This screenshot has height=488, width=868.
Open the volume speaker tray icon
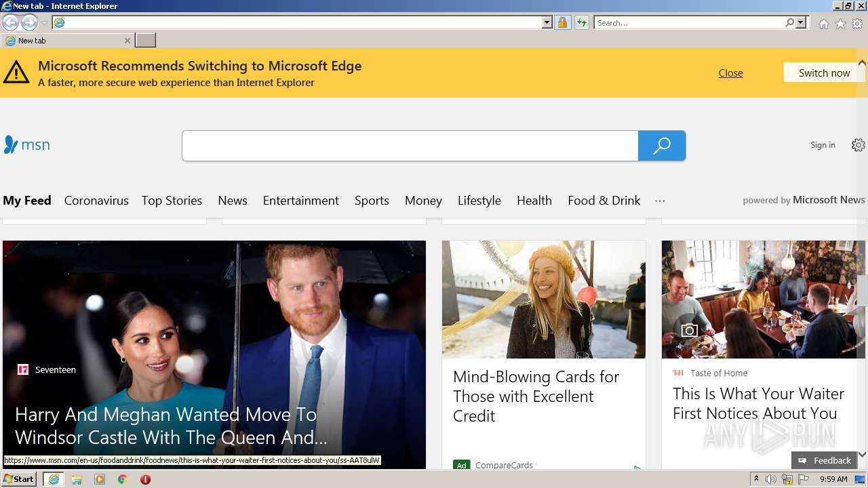(771, 479)
